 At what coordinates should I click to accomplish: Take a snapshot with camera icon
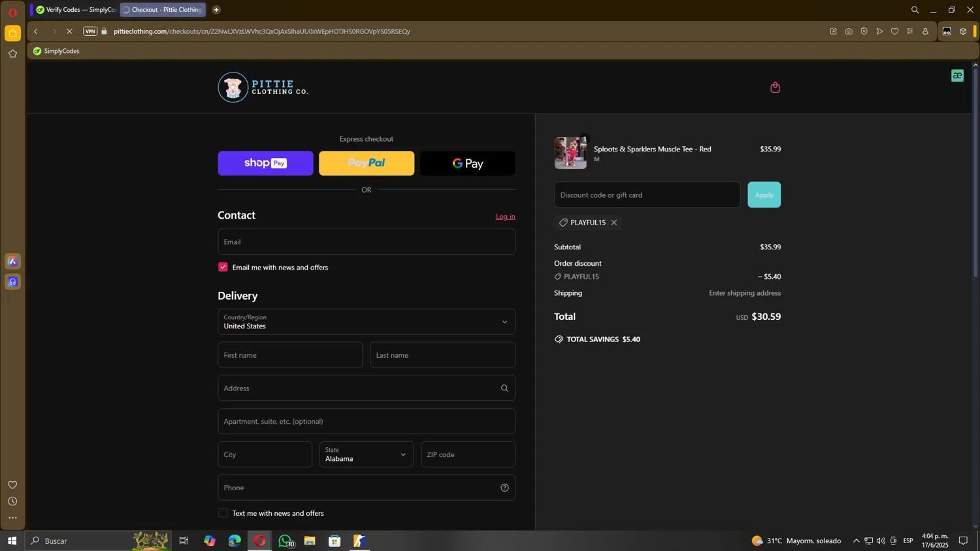(x=849, y=31)
